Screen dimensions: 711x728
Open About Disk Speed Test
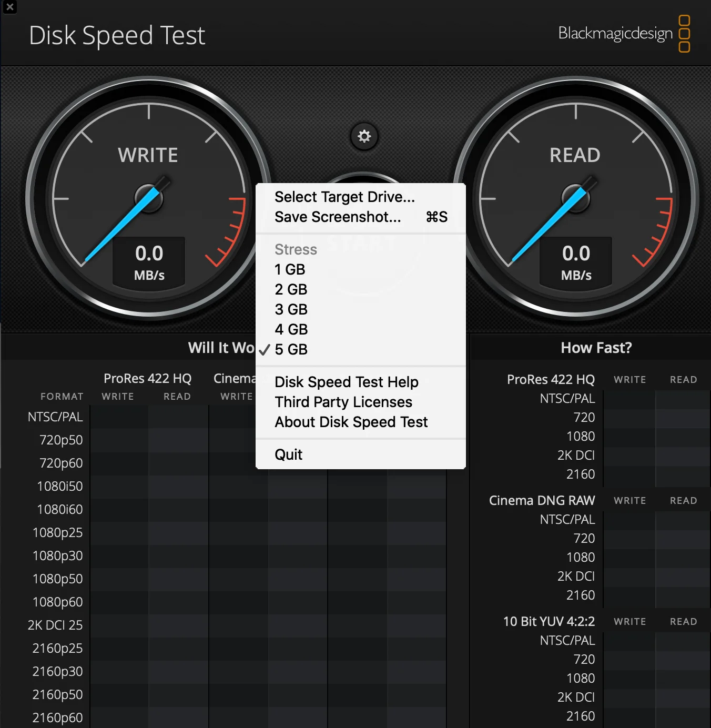[351, 422]
